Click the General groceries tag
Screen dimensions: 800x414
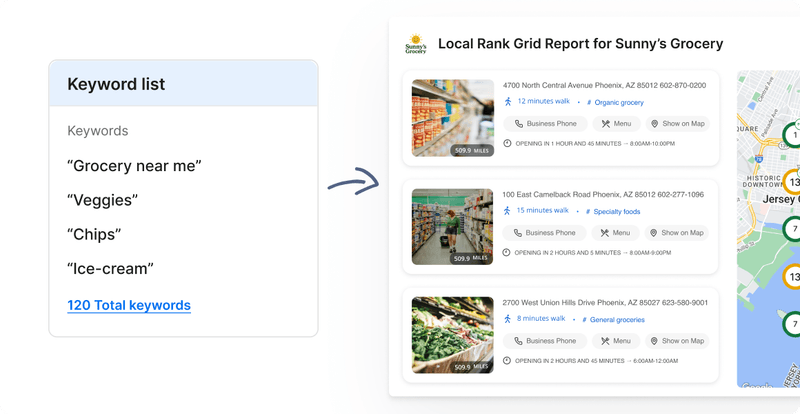click(x=613, y=320)
